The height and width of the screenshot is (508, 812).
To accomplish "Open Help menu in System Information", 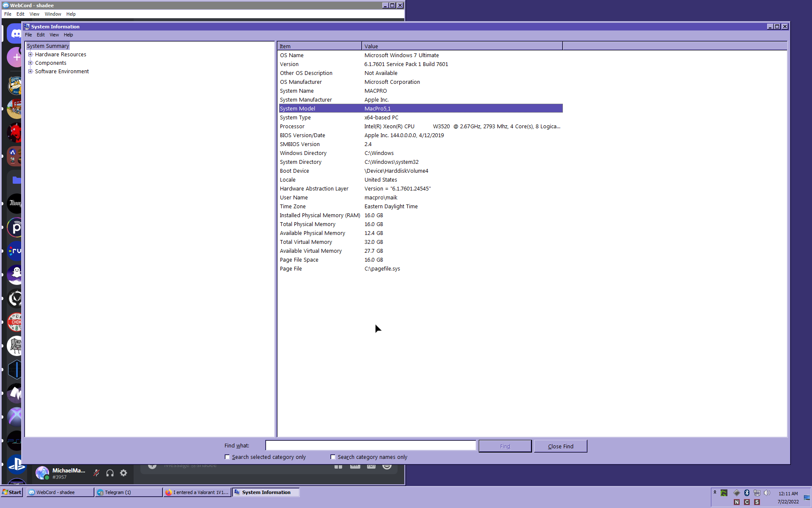I will click(x=68, y=35).
